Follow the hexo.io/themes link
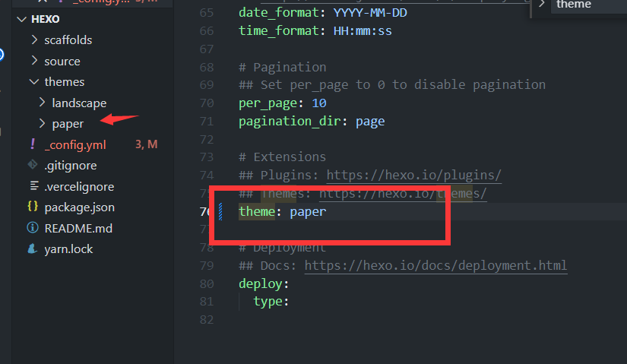This screenshot has height=364, width=627. pos(407,194)
